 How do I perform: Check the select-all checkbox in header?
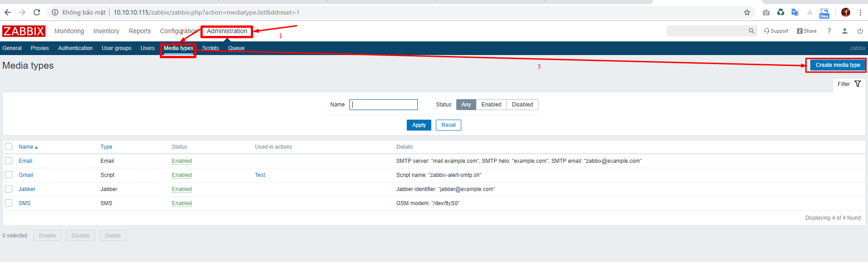coord(9,146)
